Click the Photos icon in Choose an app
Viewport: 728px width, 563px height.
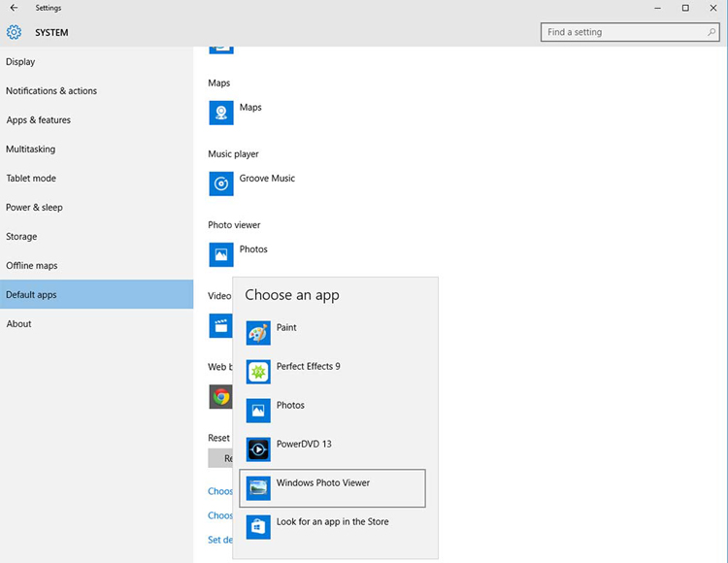258,411
